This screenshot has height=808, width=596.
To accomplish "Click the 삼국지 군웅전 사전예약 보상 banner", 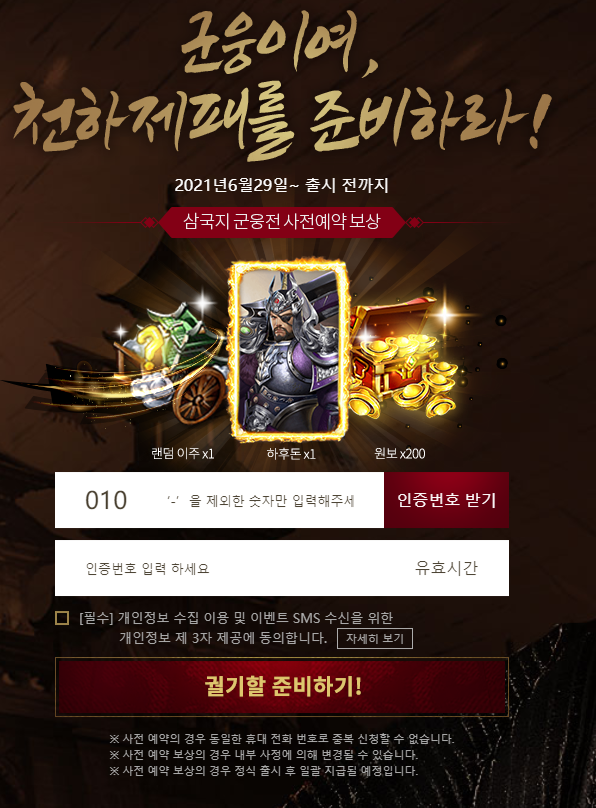I will pyautogui.click(x=282, y=222).
